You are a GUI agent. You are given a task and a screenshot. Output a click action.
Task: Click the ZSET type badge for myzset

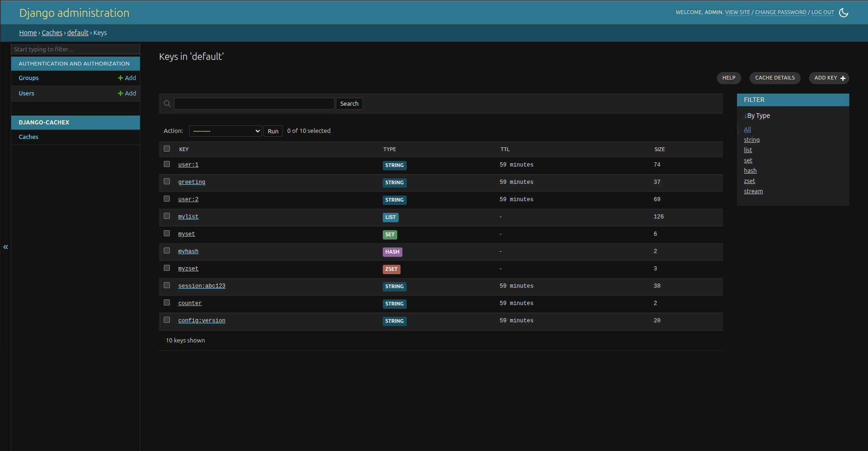[x=391, y=269]
